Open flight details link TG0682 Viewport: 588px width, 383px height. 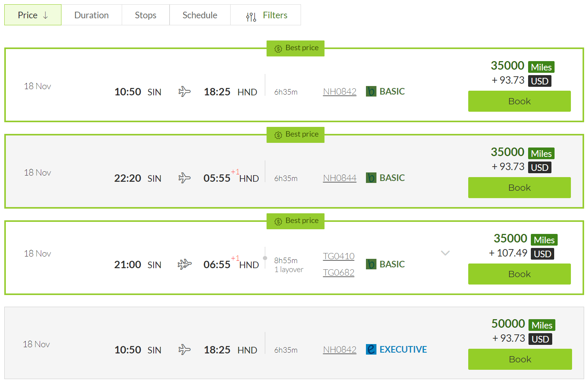[338, 272]
